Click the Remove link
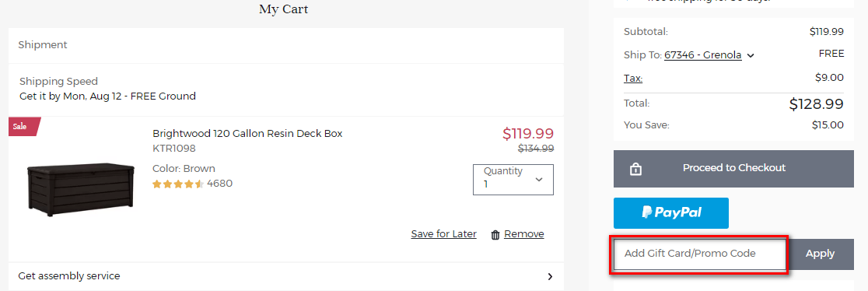Viewport: 868px width, 291px height. click(523, 234)
